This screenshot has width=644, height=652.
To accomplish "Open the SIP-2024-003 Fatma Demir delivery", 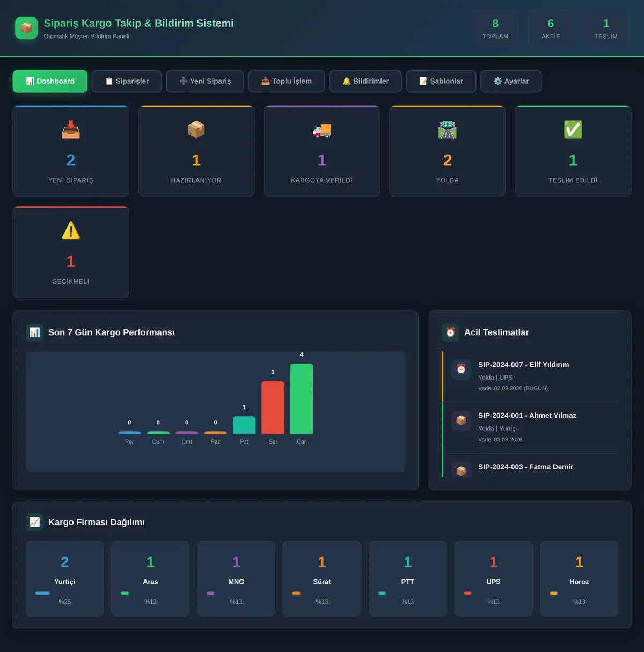I will (530, 466).
